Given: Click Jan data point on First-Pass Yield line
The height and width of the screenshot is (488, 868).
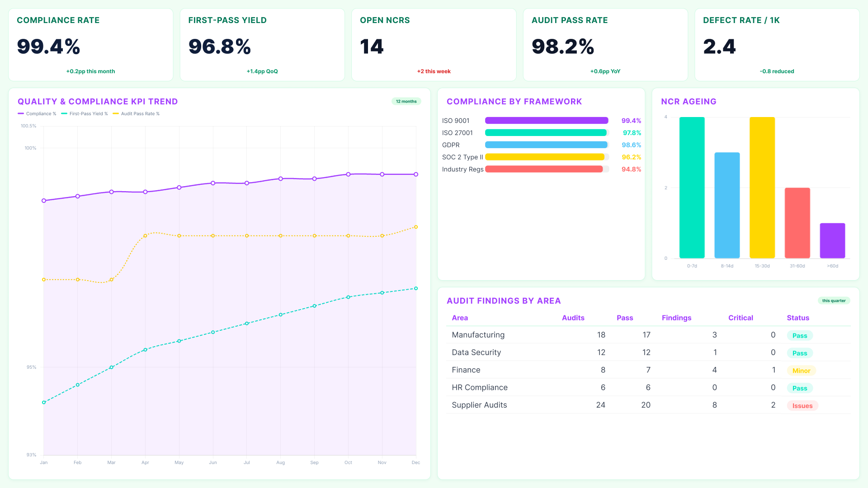Looking at the screenshot, I should point(44,402).
